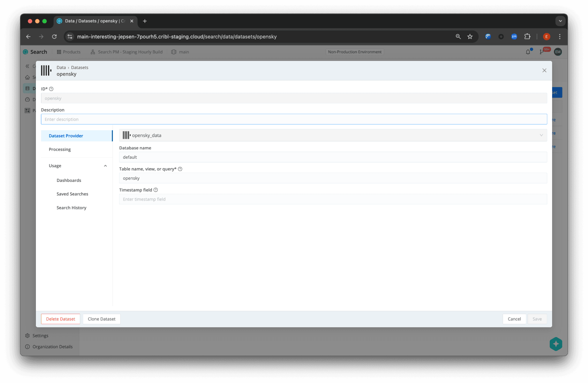
Task: Click the Table name help icon
Action: (180, 169)
